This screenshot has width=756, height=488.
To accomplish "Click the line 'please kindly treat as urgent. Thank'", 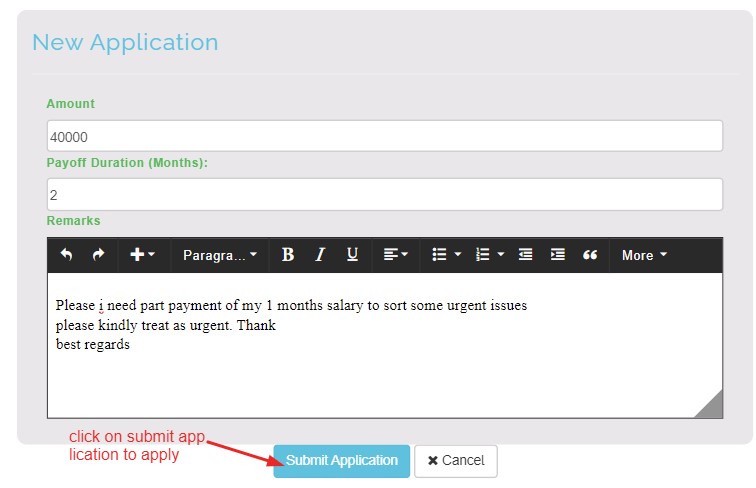I will point(165,325).
